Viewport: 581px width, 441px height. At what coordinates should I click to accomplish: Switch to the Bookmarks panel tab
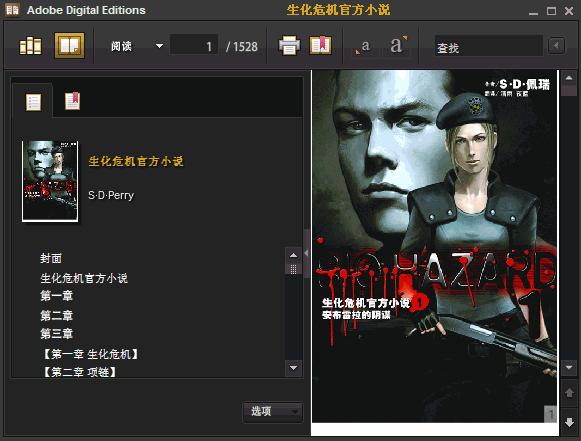pos(72,101)
